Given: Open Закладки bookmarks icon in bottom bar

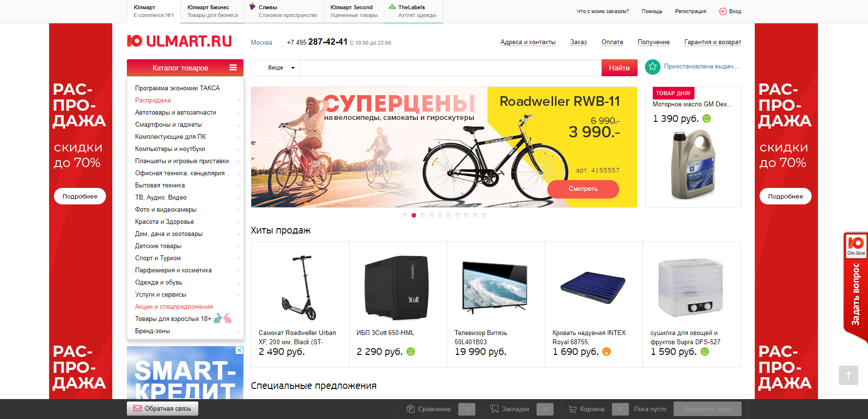Looking at the screenshot, I should pyautogui.click(x=494, y=409).
